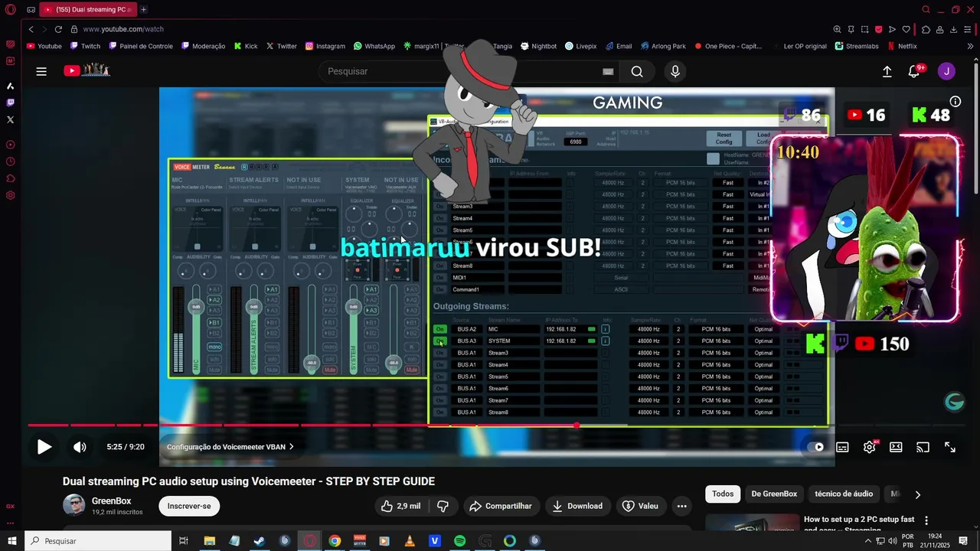The width and height of the screenshot is (980, 551).
Task: Open a new browser tab
Action: click(x=143, y=9)
